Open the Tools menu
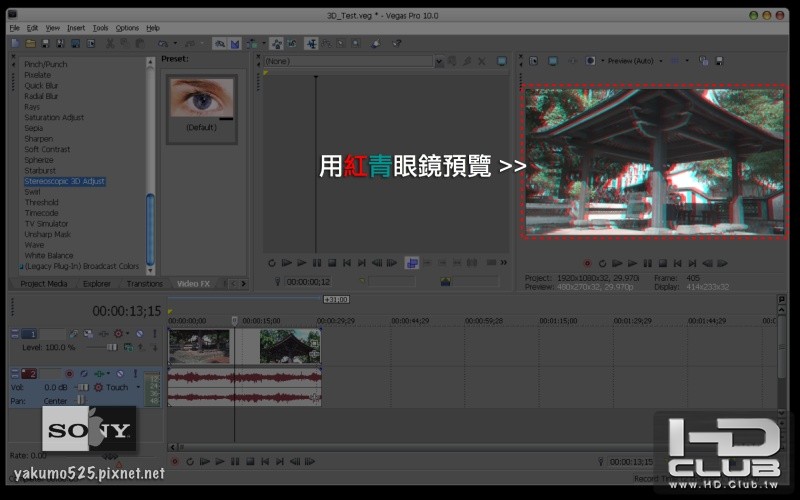Viewport: 800px width, 500px height. click(x=100, y=28)
